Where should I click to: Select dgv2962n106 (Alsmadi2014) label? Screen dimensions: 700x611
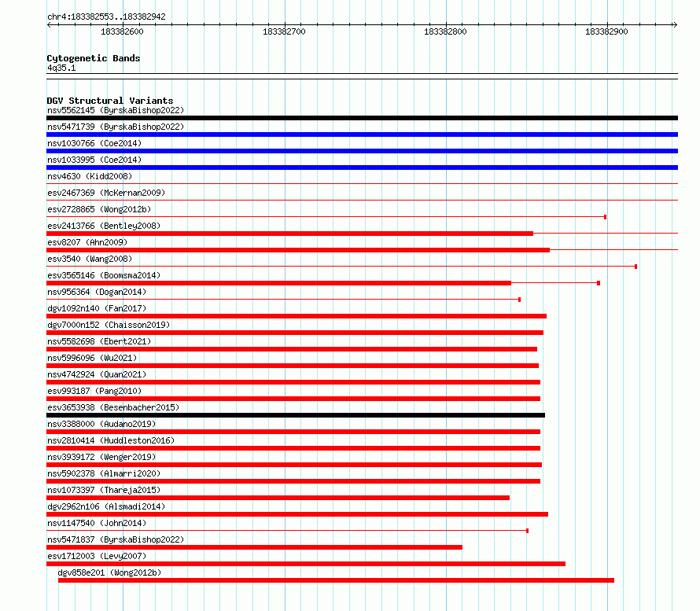point(106,506)
